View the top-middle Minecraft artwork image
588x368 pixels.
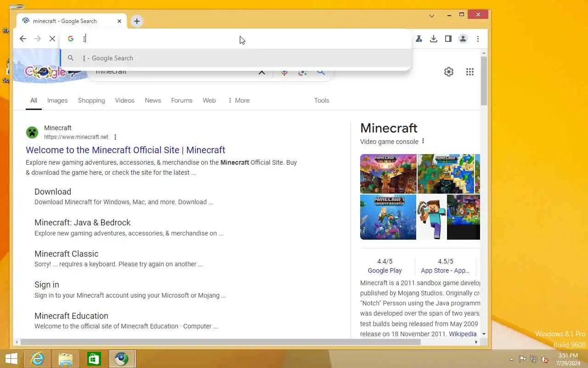click(x=446, y=173)
